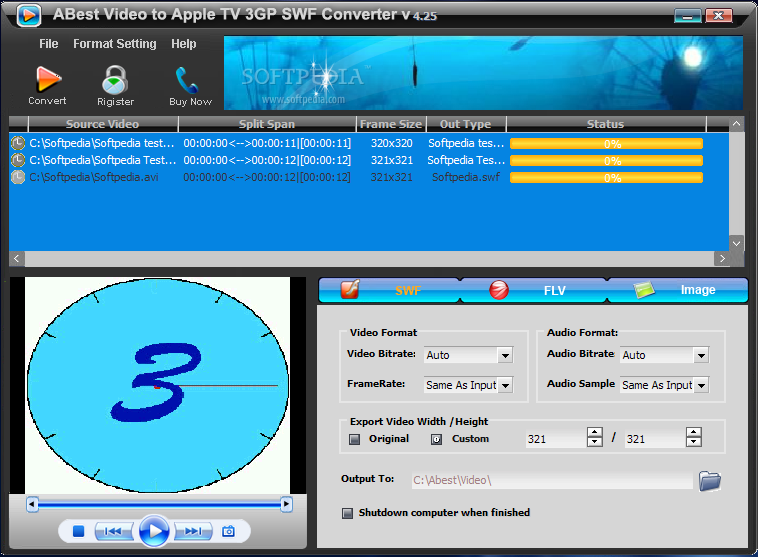Click the Softpedia.swf out type cell
The width and height of the screenshot is (758, 557).
466,177
